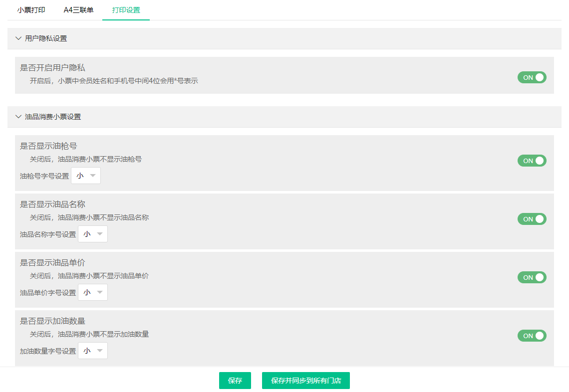The height and width of the screenshot is (392, 569).
Task: Click the chevron icon beside 油品消费小票设置
Action: pyautogui.click(x=18, y=116)
